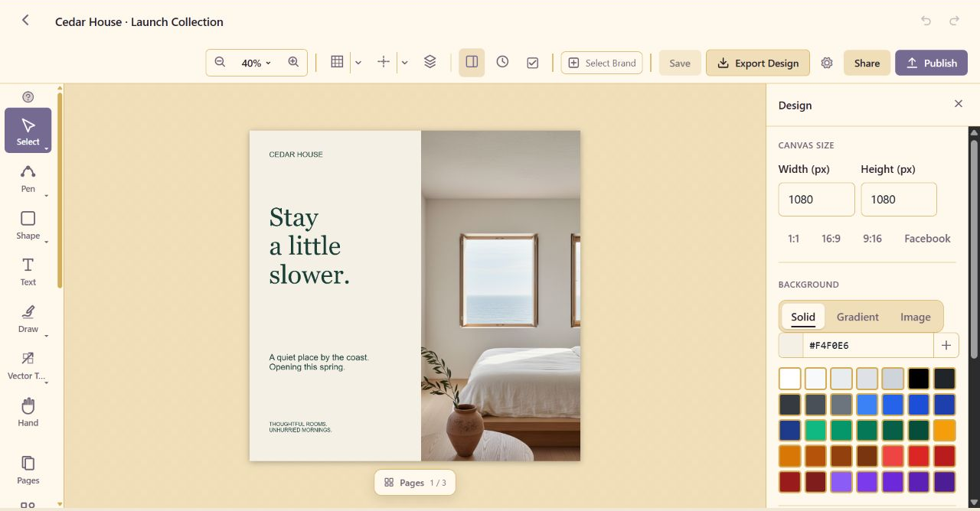Open the Share button
This screenshot has width=980, height=511.
pyautogui.click(x=867, y=63)
